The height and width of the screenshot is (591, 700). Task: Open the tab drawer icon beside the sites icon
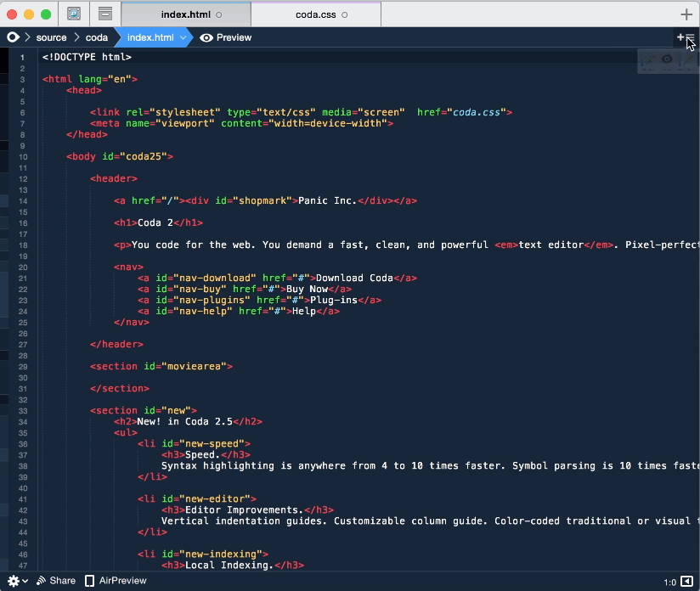pyautogui.click(x=104, y=14)
